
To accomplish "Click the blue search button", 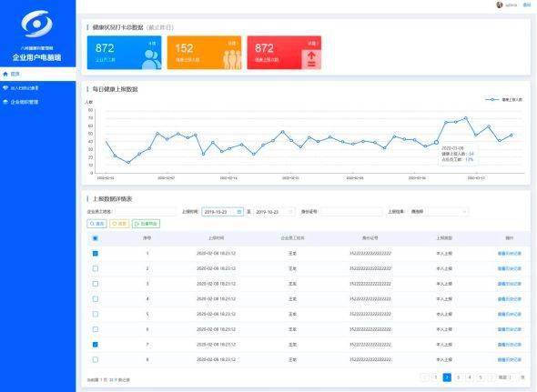I will [x=96, y=224].
